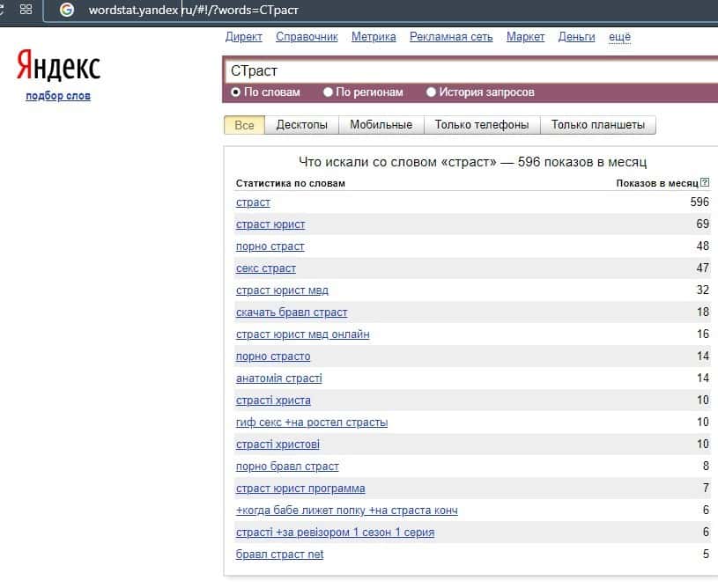Click the подбор слов link under logo
Screen dimensions: 718x588
point(58,96)
